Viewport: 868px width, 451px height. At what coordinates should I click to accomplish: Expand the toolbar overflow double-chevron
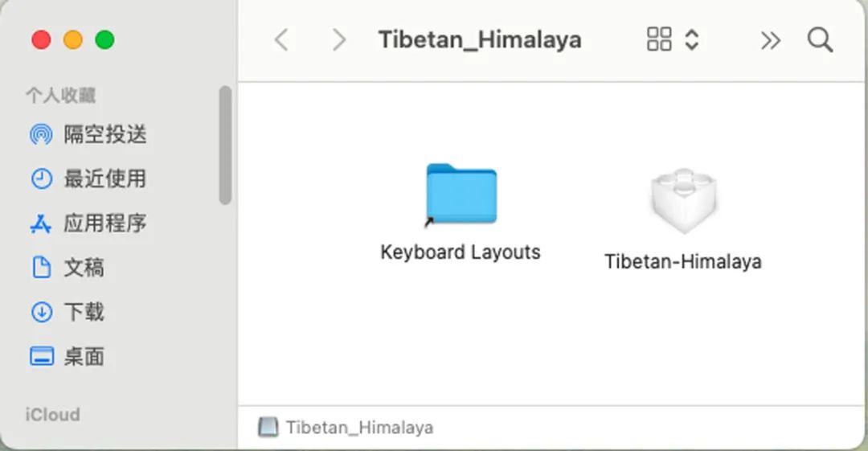[x=770, y=40]
